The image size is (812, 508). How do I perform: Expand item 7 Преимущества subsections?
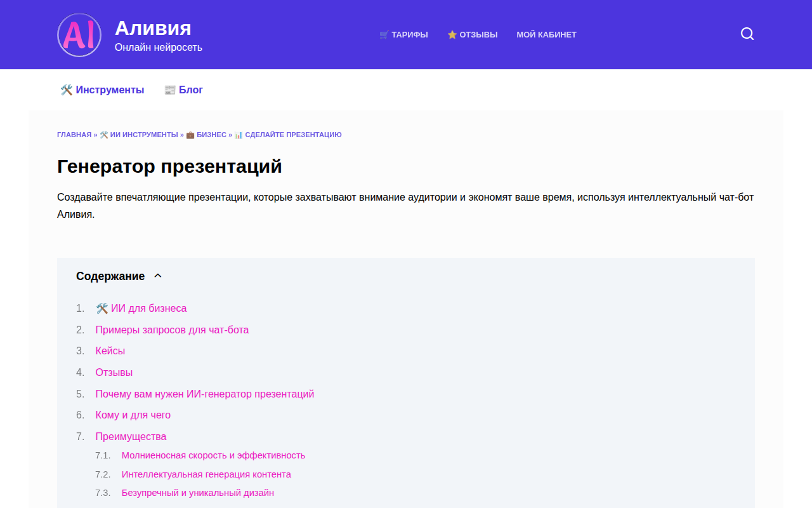(131, 436)
